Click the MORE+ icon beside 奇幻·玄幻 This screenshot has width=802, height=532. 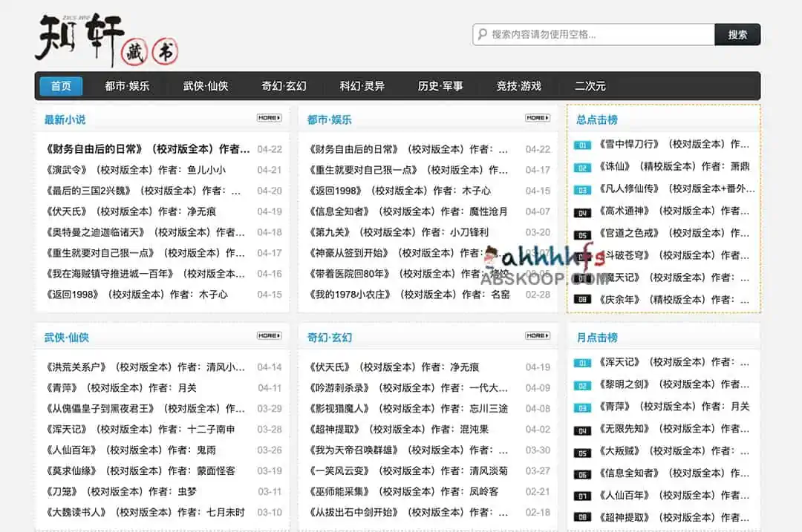[536, 337]
